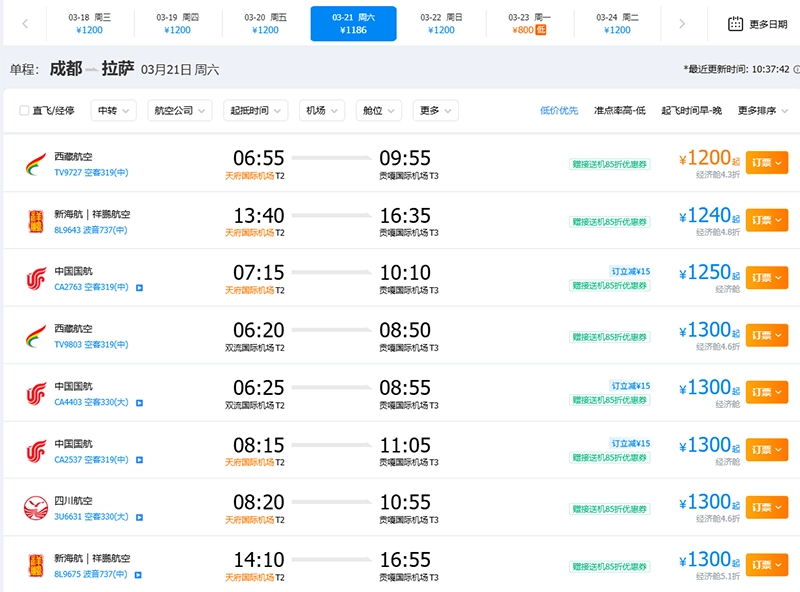Open the calendar icon beside 更多日期
800x592 pixels.
(735, 24)
